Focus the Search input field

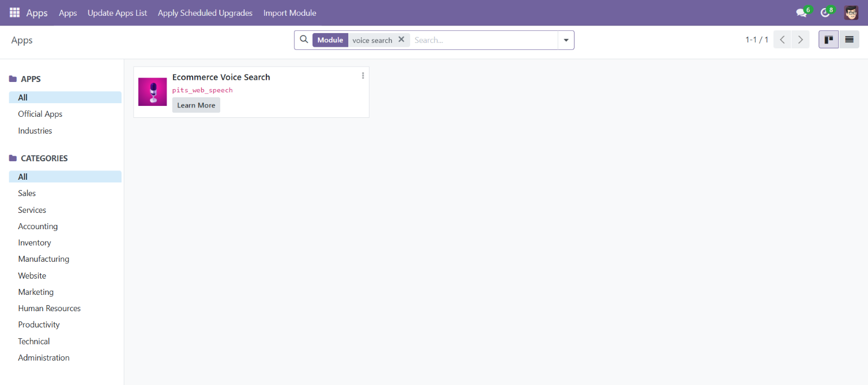pos(483,40)
